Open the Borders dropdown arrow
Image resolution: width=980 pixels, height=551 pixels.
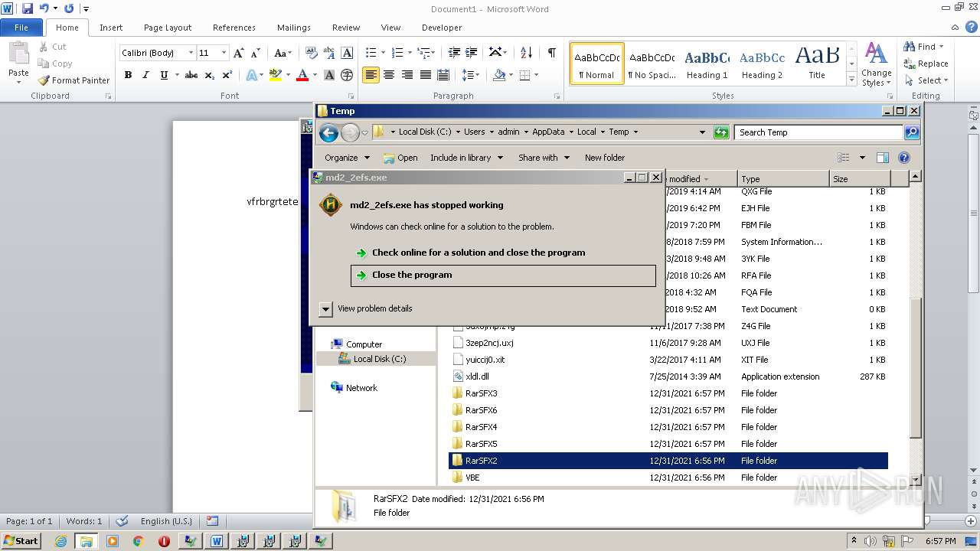point(536,75)
